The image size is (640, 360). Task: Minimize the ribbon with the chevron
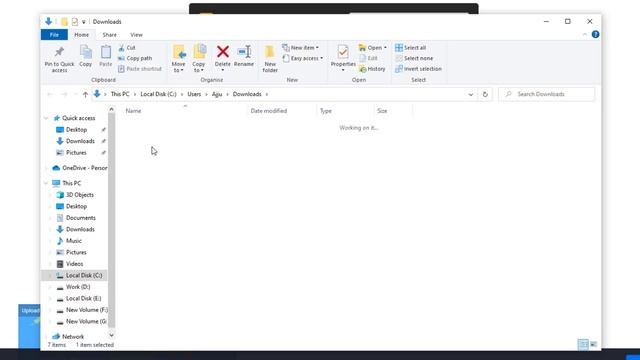pos(584,35)
